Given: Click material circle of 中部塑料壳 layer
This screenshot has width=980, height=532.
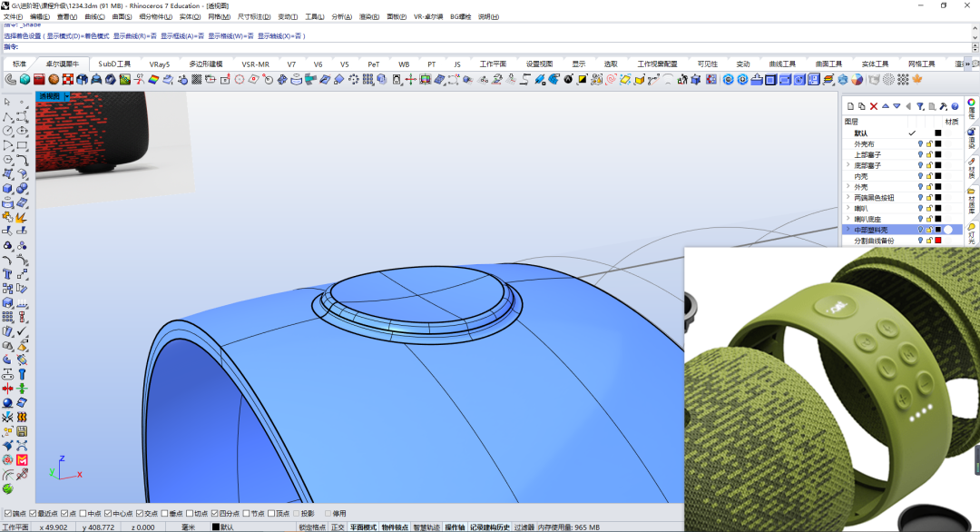Looking at the screenshot, I should 948,230.
